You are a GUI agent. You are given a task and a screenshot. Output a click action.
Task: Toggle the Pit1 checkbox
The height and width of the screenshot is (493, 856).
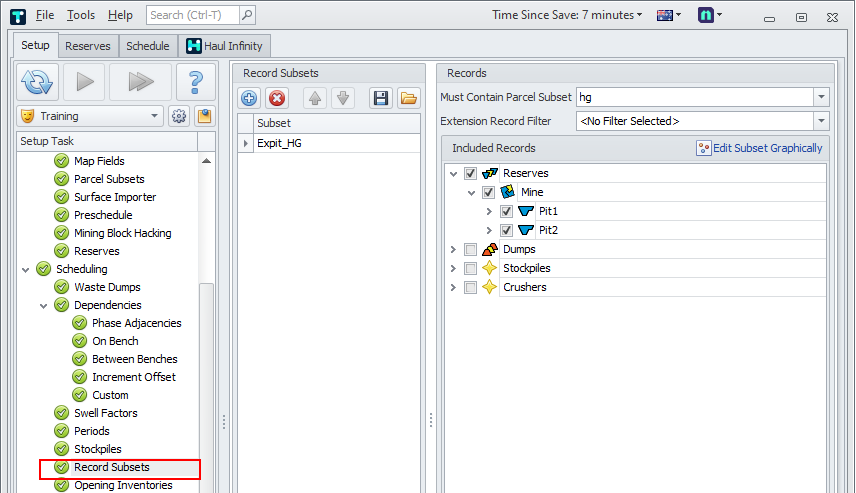pyautogui.click(x=506, y=211)
